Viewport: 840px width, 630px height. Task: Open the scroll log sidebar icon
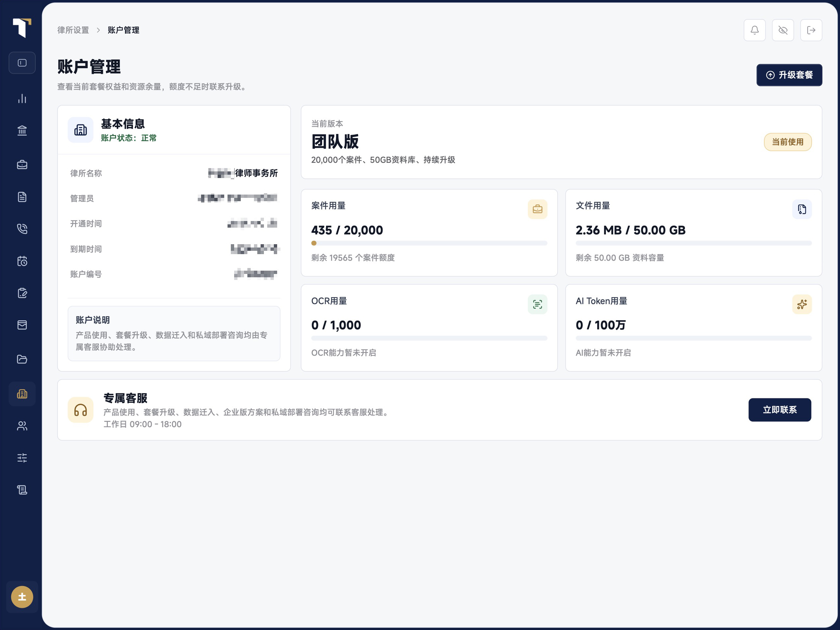22,490
